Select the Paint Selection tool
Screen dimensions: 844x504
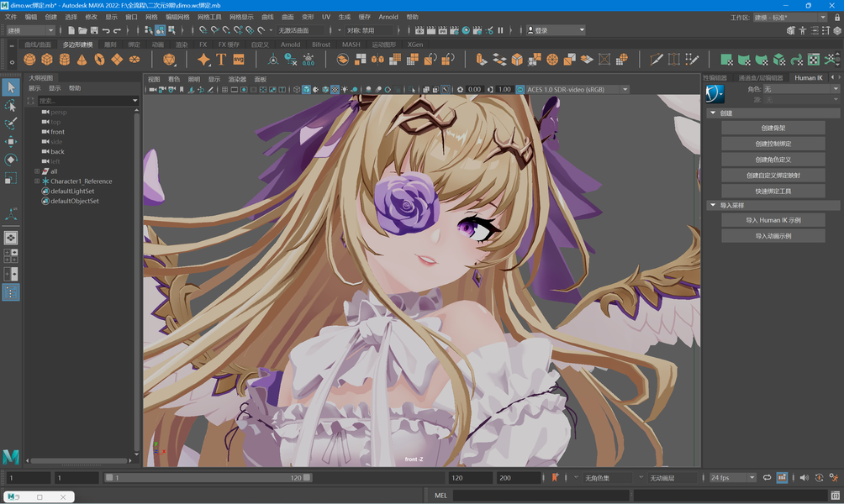pos(11,123)
